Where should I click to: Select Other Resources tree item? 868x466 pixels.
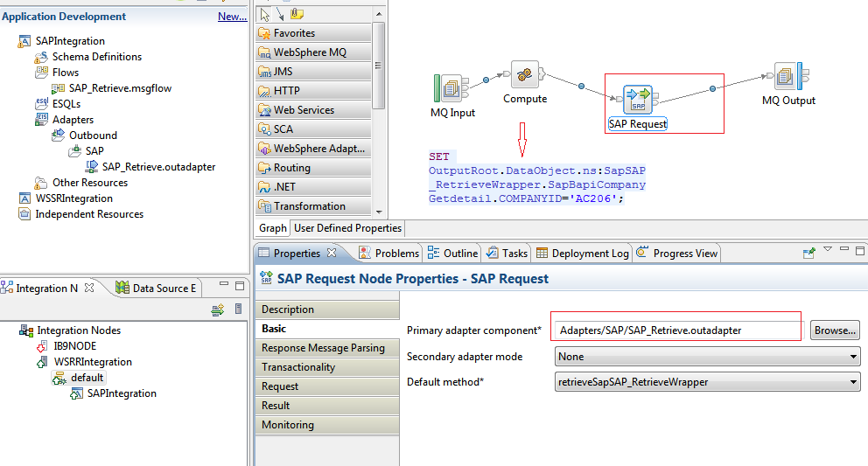click(x=89, y=183)
